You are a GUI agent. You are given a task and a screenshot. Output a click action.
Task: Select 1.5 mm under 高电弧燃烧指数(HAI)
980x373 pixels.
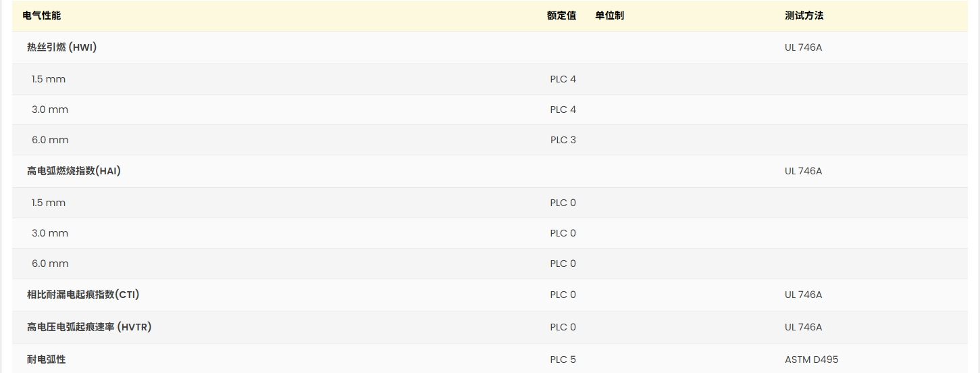[x=49, y=203]
